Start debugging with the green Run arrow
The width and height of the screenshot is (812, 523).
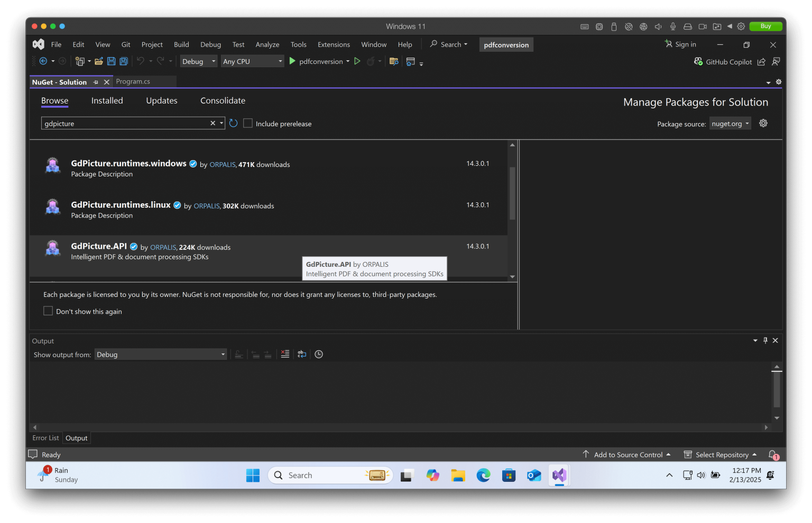click(x=292, y=61)
